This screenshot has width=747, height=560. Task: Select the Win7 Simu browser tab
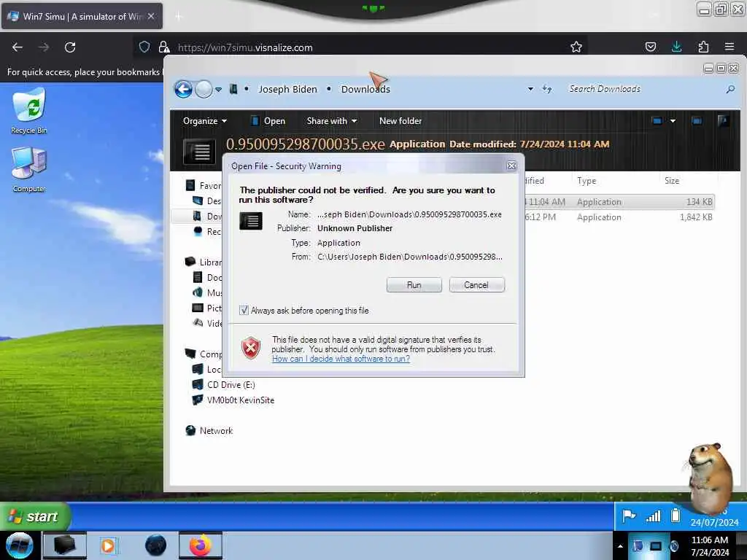point(82,16)
